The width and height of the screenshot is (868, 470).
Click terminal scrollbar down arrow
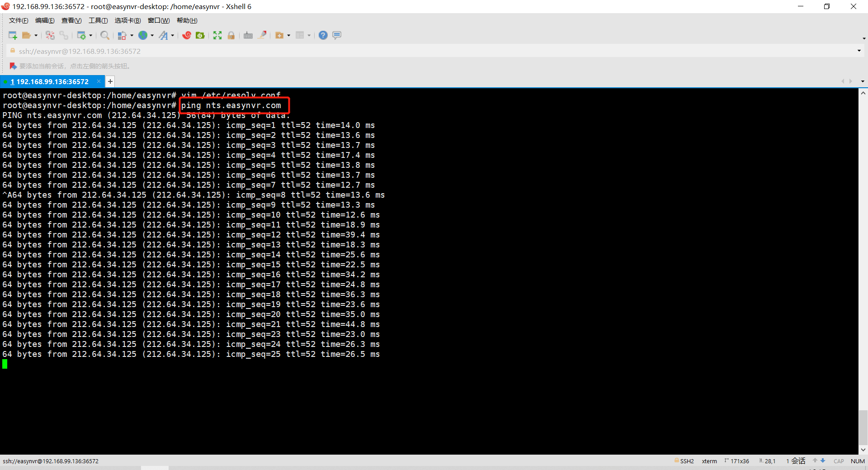coord(863,450)
